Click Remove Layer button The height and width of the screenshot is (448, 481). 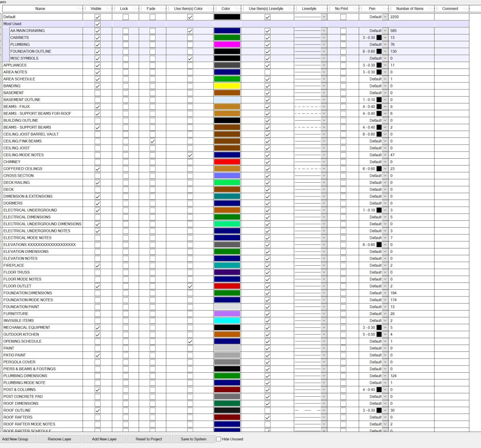60,439
